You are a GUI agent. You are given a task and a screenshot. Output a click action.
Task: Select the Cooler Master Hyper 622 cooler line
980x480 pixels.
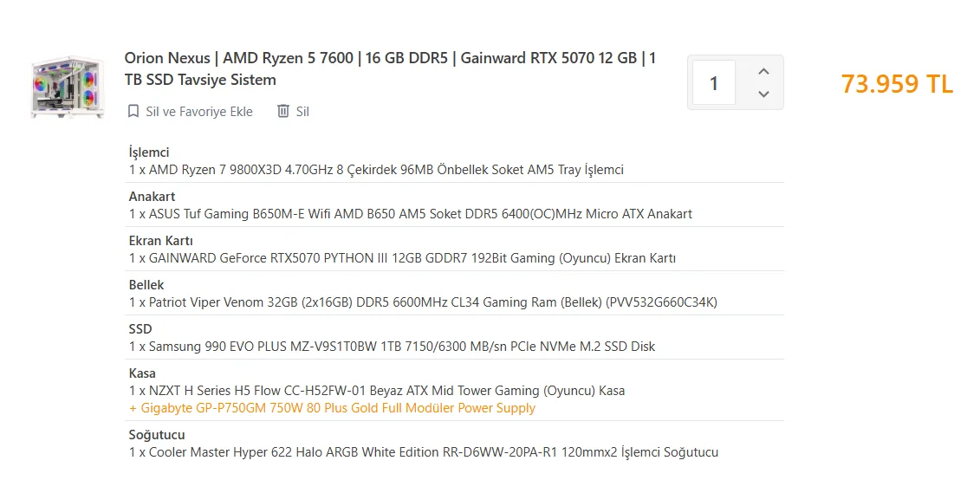tap(423, 452)
